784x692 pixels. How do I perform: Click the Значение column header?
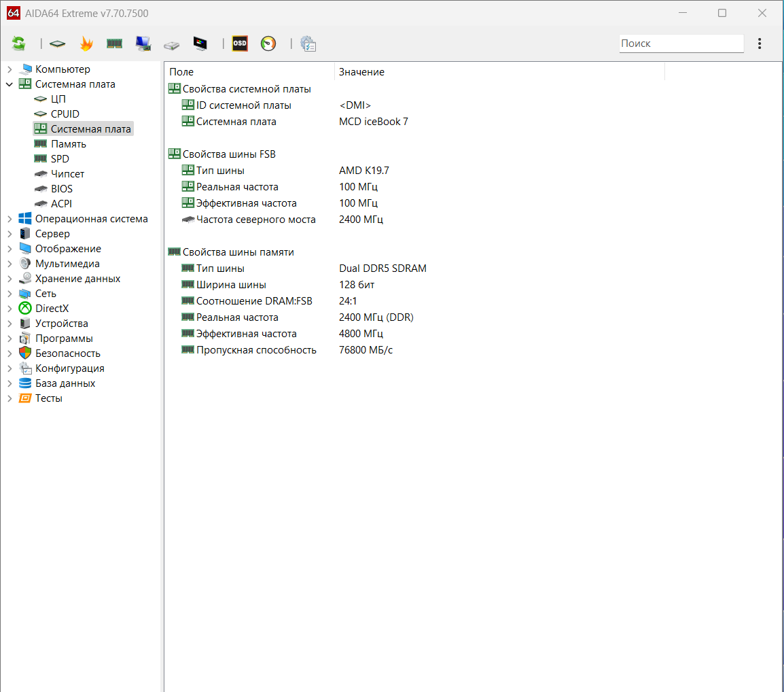[361, 72]
